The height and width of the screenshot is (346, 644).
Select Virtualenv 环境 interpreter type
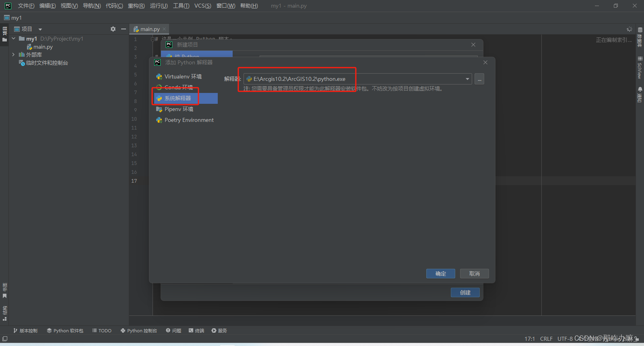pyautogui.click(x=186, y=76)
